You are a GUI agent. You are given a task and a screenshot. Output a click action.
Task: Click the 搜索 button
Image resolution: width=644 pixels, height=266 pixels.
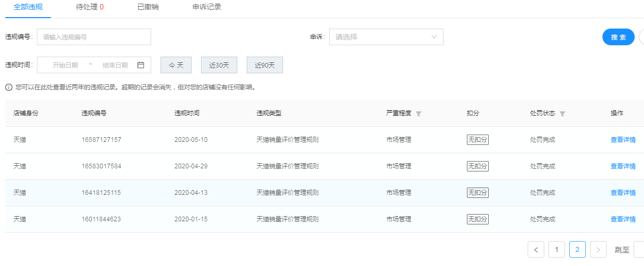[619, 37]
